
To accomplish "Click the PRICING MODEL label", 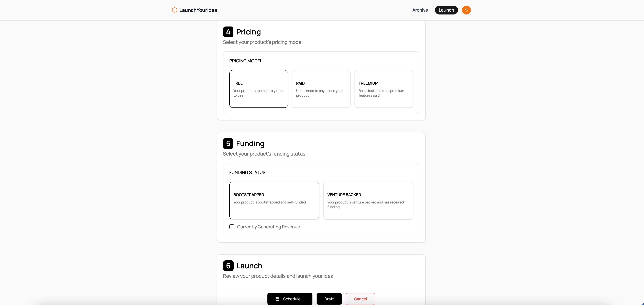I will [x=246, y=61].
